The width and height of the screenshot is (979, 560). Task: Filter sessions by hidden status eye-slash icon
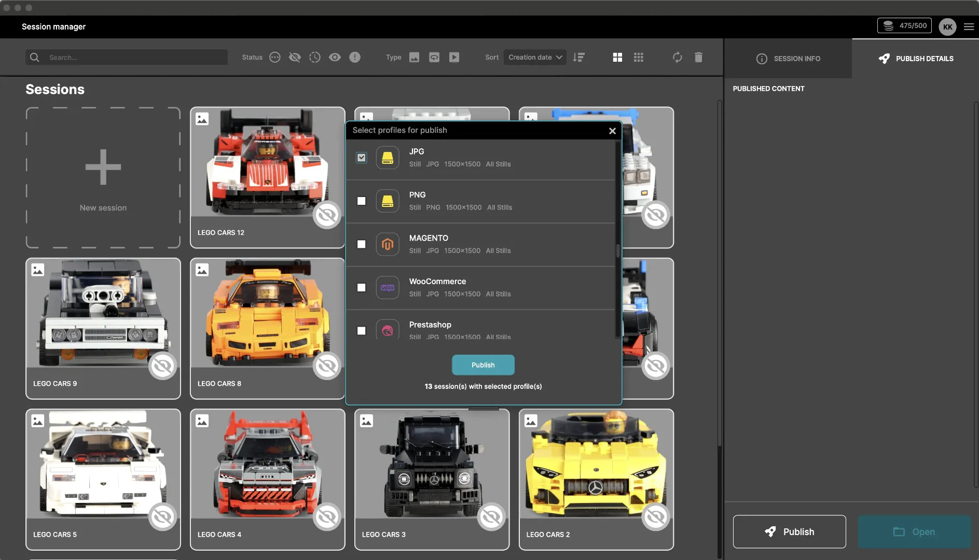295,57
